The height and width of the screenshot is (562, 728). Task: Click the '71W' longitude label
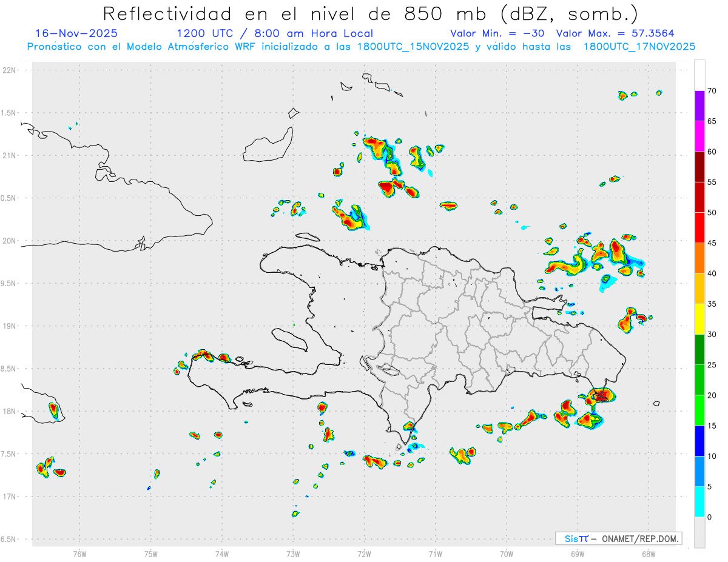[x=435, y=554]
